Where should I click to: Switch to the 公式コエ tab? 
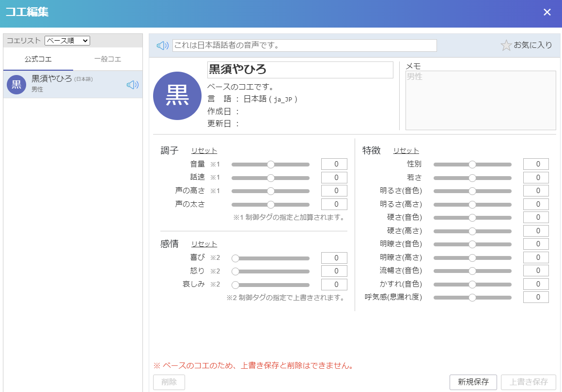tap(38, 59)
